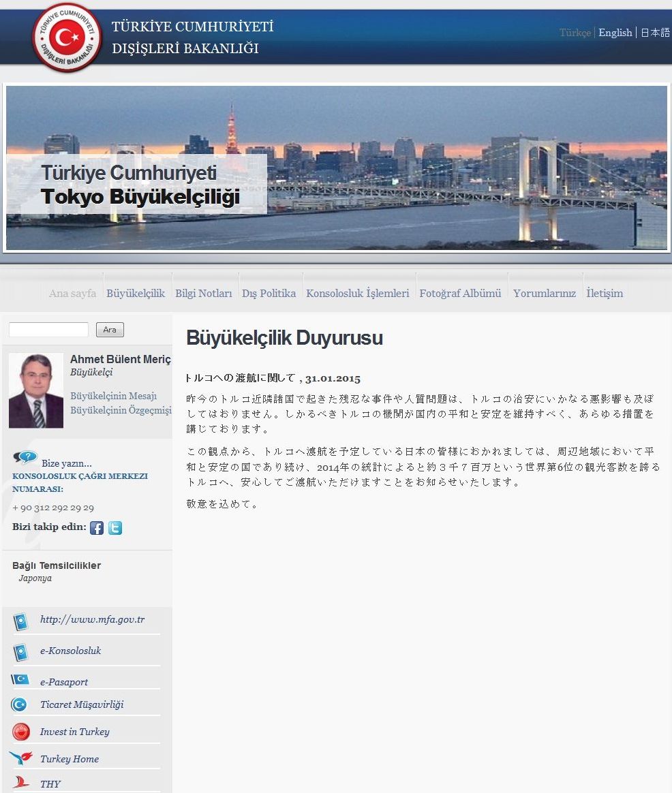Open the İletişim menu
Viewport: 672px width, 793px height.
click(605, 294)
